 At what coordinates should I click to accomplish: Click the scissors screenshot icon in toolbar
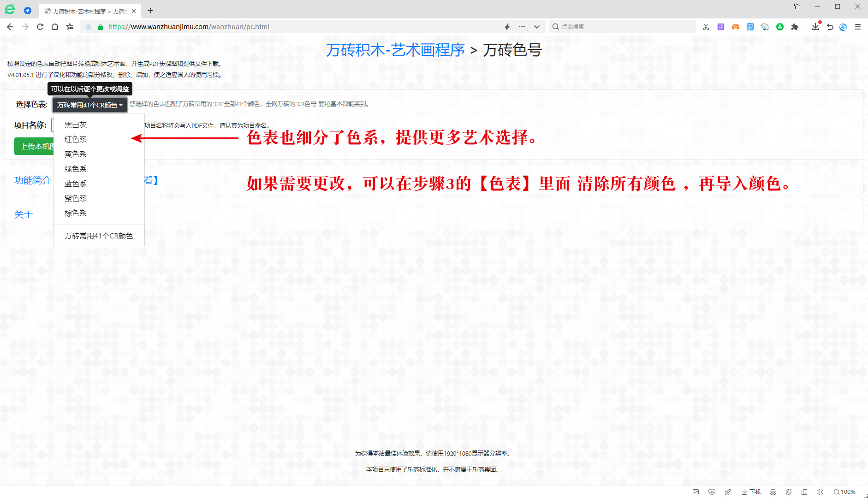[706, 27]
